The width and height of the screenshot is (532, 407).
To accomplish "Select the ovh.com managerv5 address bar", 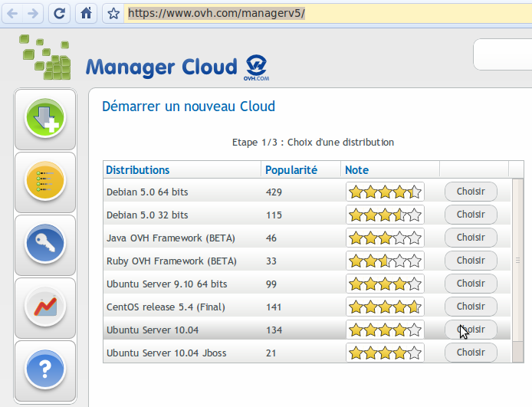I will coord(328,14).
